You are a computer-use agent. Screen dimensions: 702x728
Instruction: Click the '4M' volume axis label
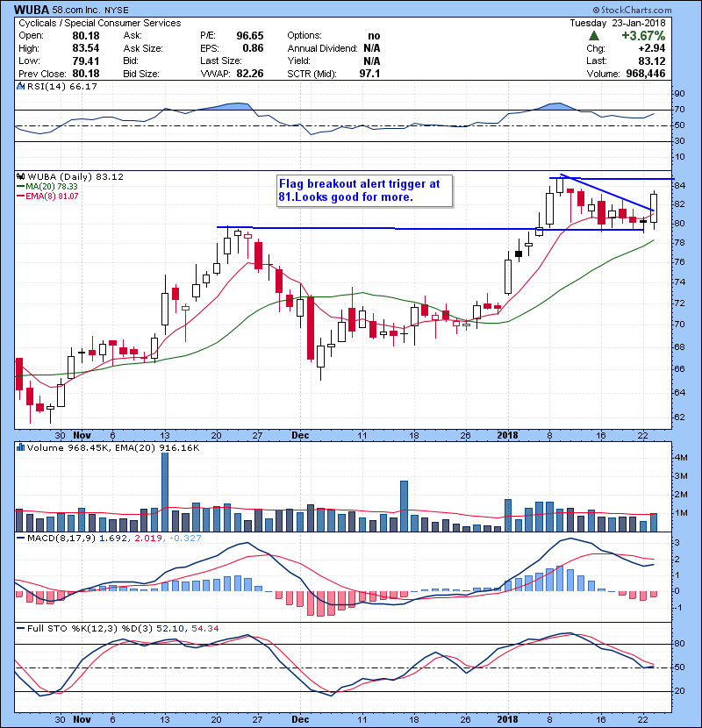click(681, 458)
